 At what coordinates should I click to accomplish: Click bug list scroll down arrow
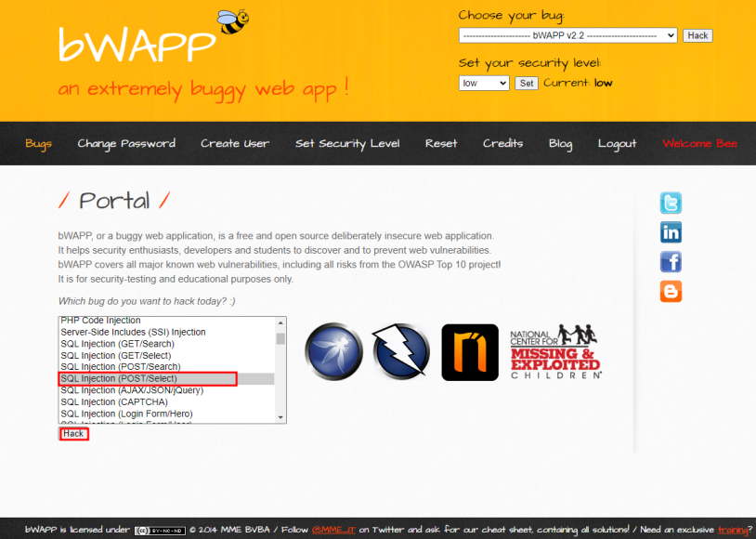[280, 418]
